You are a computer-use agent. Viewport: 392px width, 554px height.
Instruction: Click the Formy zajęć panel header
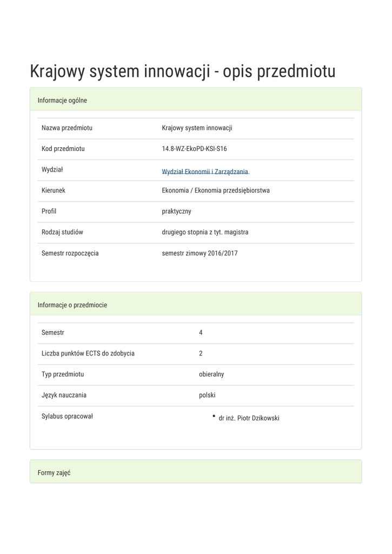pos(54,473)
